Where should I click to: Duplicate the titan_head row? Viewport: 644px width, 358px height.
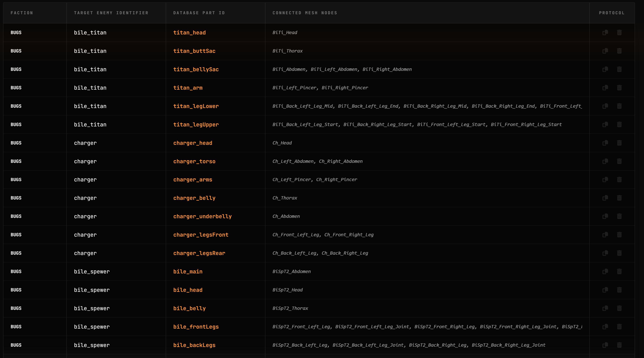pyautogui.click(x=605, y=32)
